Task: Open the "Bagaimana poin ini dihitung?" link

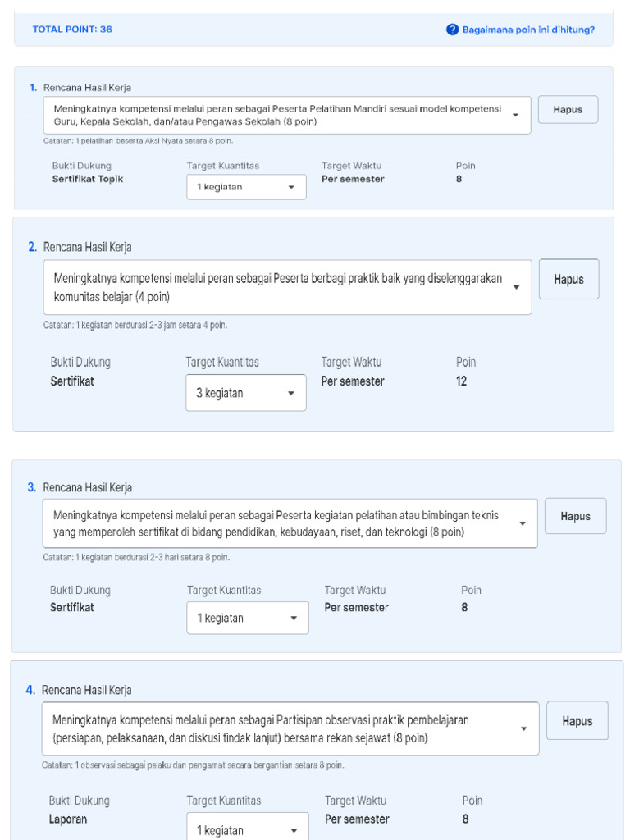Action: pyautogui.click(x=528, y=30)
